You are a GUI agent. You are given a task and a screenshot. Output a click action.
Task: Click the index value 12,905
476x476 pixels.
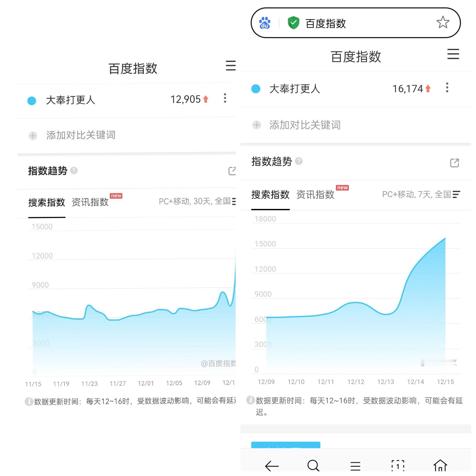coord(185,99)
